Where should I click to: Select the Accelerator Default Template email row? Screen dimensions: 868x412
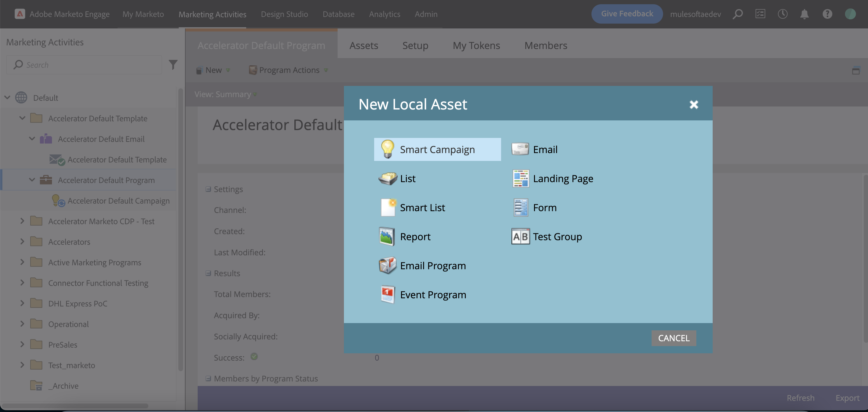(x=88, y=159)
